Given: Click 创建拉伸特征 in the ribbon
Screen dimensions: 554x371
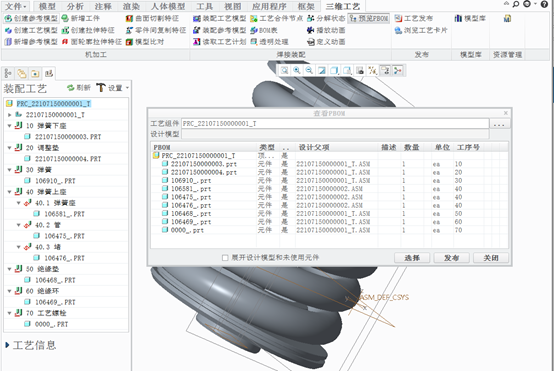Looking at the screenshot, I should tap(88, 30).
